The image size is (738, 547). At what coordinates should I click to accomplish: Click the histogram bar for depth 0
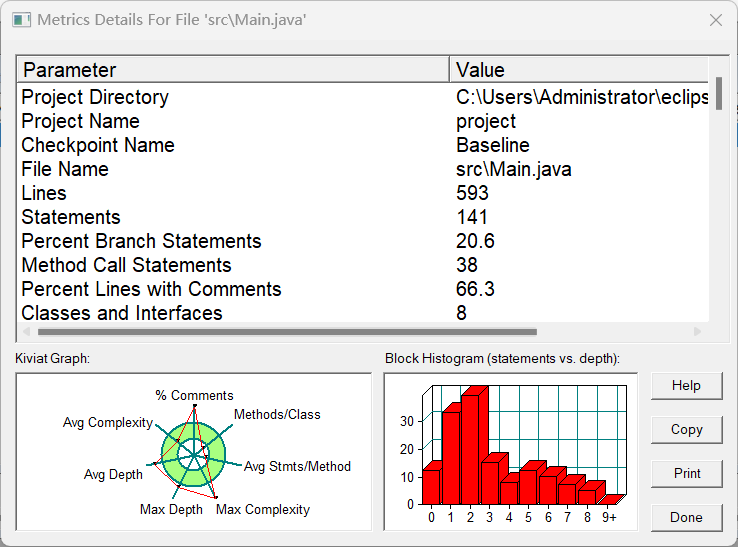[431, 485]
